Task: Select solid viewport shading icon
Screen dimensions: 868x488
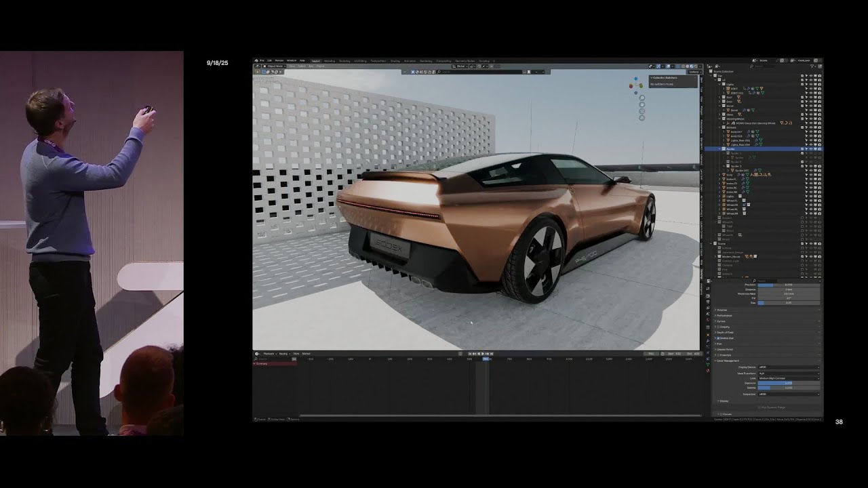Action: 688,66
